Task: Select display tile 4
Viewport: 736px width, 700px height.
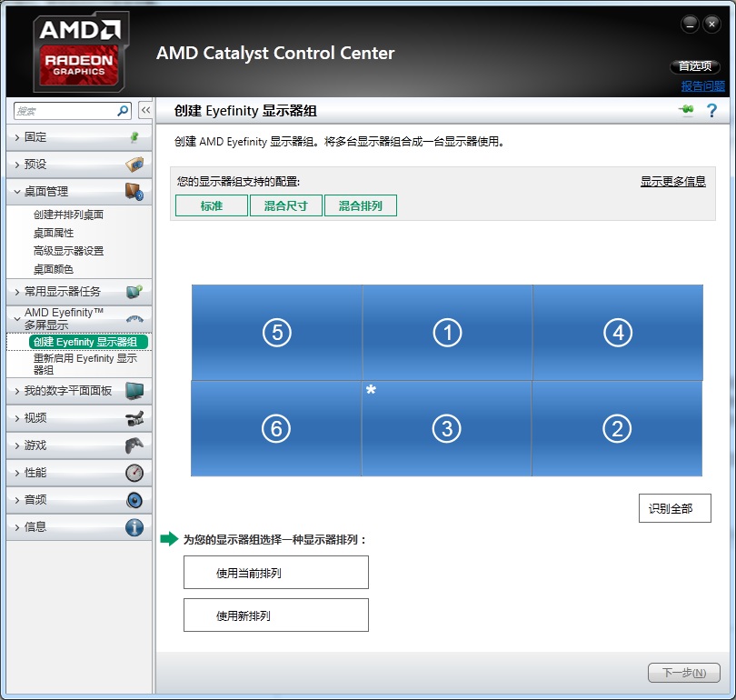Action: tap(618, 333)
